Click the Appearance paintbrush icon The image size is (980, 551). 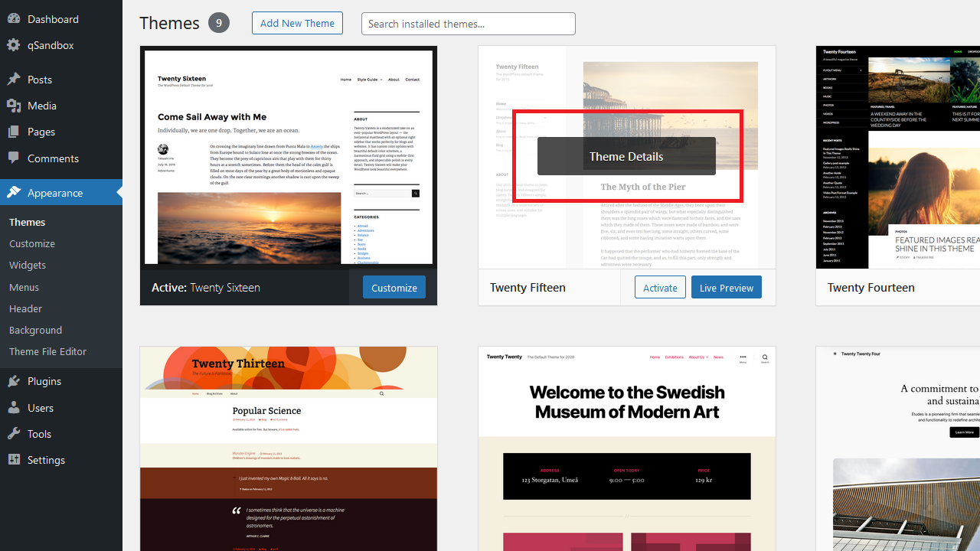pyautogui.click(x=14, y=193)
